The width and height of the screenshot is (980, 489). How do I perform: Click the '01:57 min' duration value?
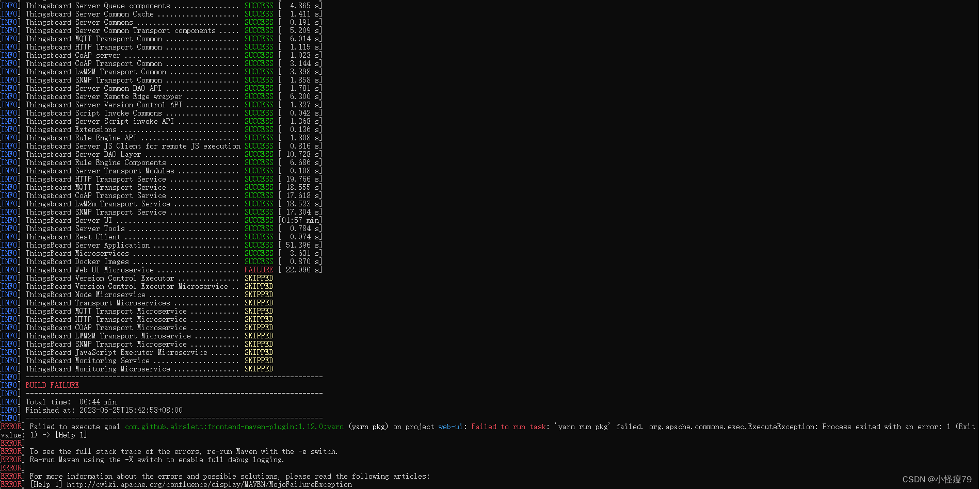(x=300, y=220)
